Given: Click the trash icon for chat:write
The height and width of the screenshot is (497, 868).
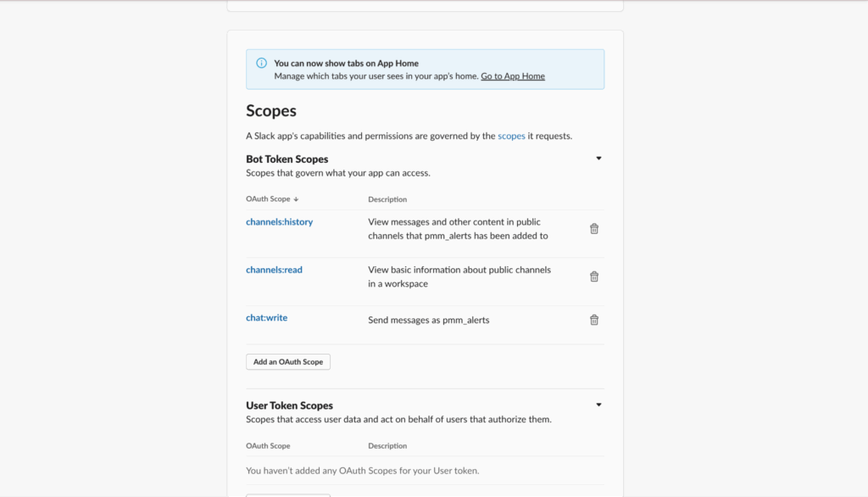Looking at the screenshot, I should point(594,320).
